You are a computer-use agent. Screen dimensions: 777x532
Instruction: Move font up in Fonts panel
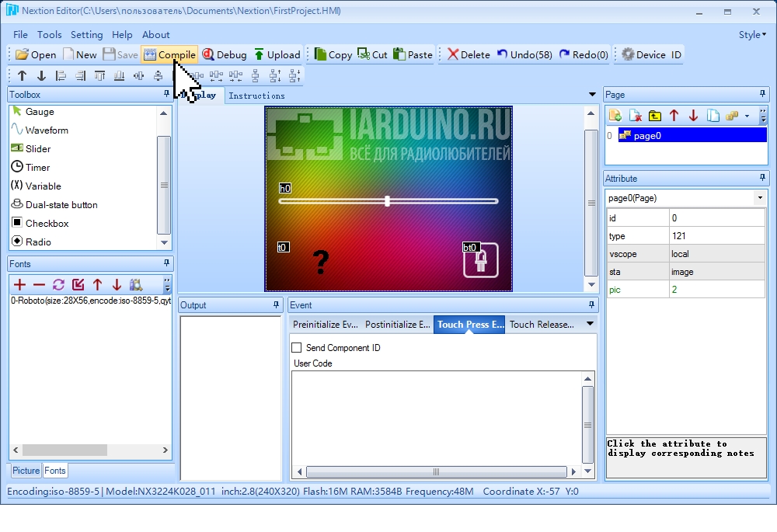pyautogui.click(x=97, y=284)
